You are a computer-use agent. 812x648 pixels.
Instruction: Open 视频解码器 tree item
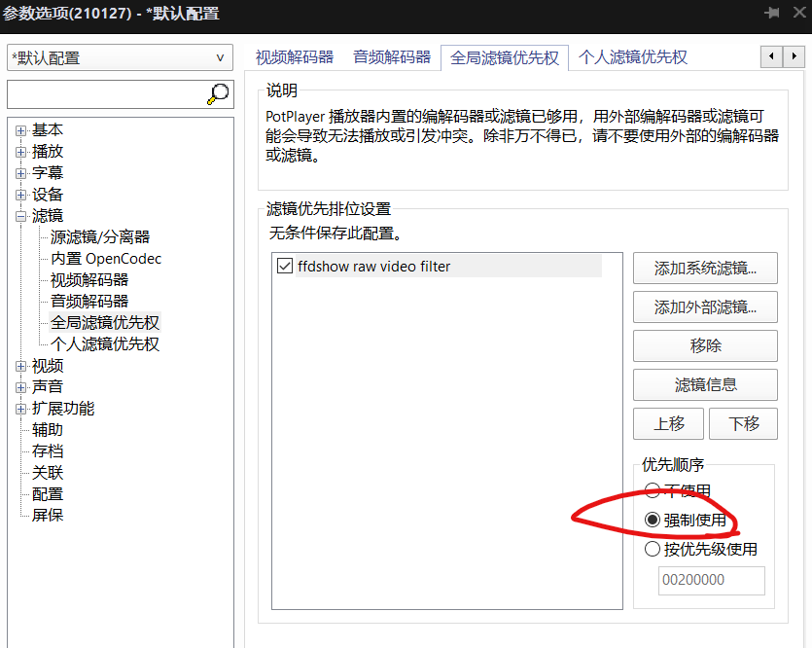(x=89, y=279)
